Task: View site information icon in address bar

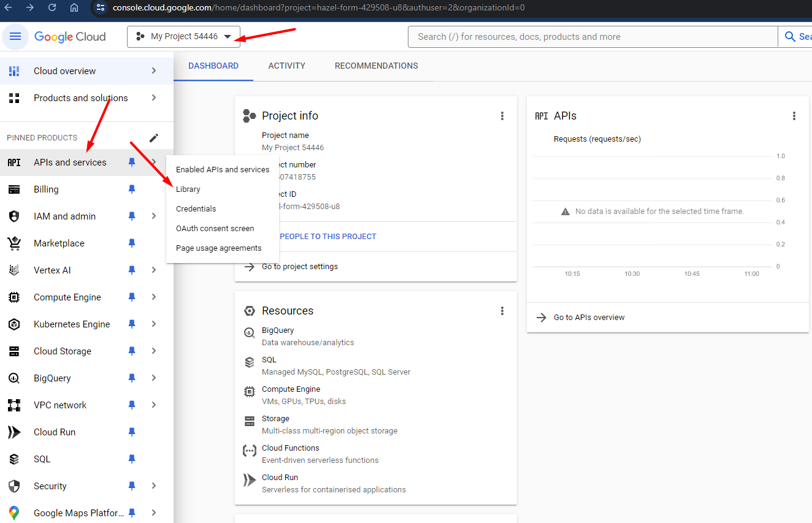Action: tap(101, 8)
